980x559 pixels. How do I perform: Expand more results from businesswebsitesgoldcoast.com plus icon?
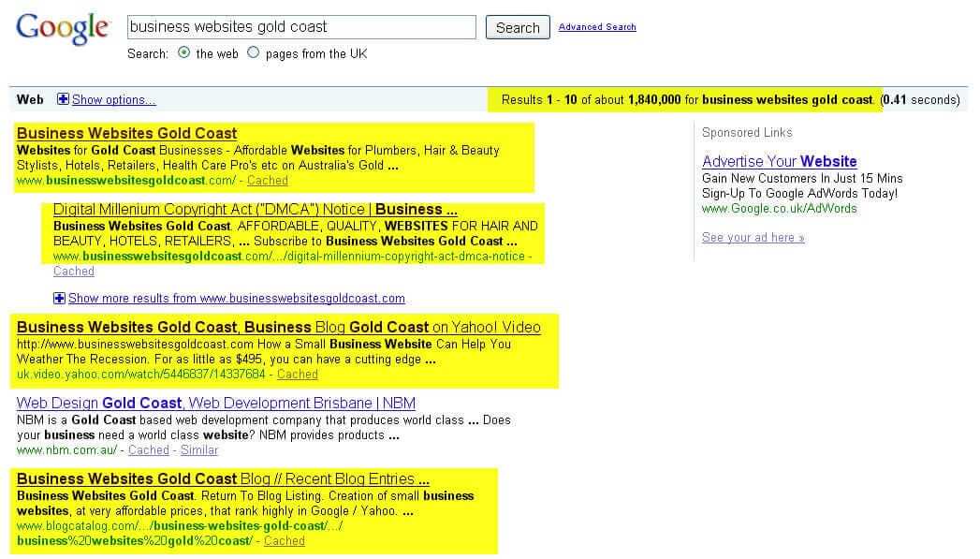(x=59, y=299)
